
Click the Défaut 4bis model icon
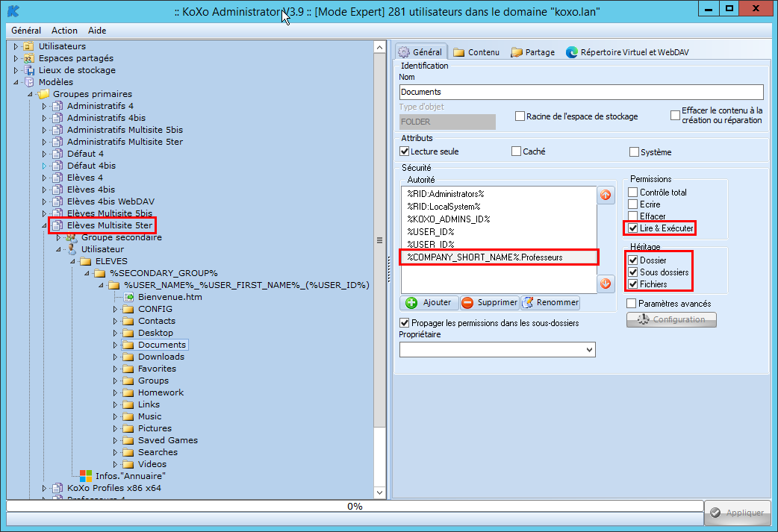pyautogui.click(x=57, y=166)
